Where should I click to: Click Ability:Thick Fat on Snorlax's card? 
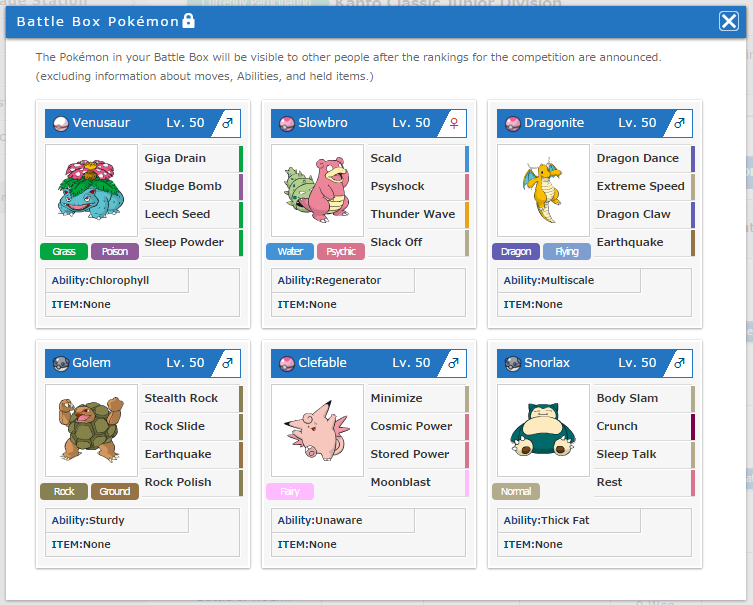pos(569,520)
